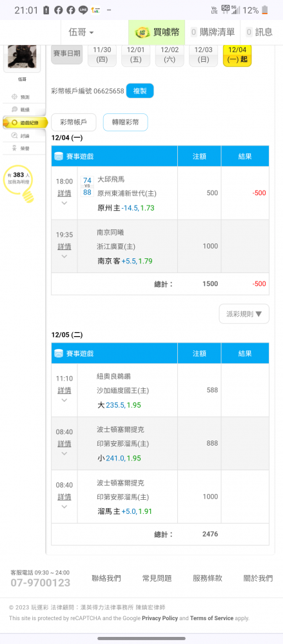Open 購牌清單 in top bar

[213, 32]
